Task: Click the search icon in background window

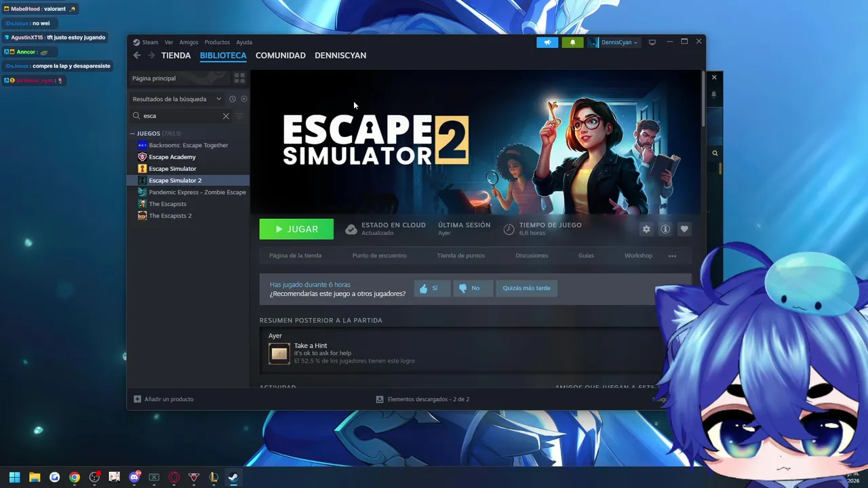Action: pyautogui.click(x=715, y=153)
